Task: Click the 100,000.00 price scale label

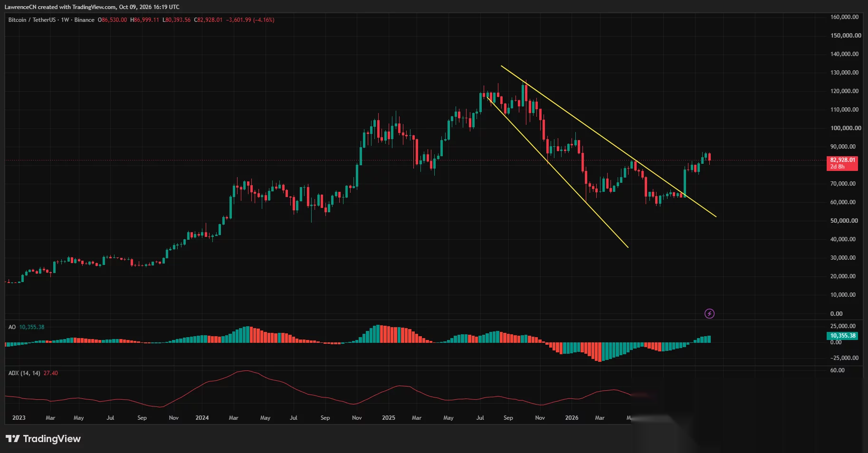Action: point(846,128)
